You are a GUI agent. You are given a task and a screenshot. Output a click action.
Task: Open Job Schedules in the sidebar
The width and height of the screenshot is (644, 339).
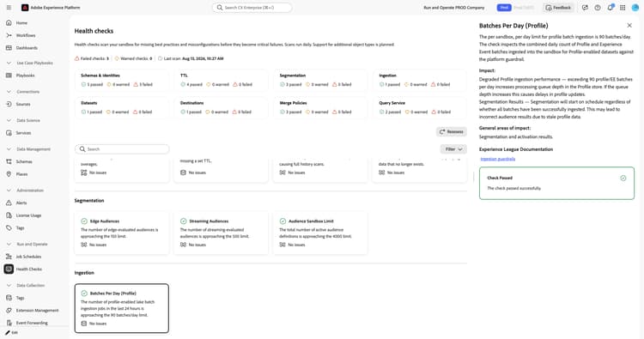[28, 257]
